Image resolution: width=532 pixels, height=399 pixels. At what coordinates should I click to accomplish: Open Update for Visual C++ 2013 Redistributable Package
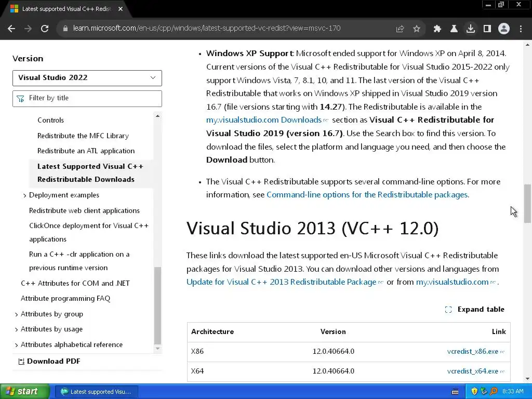point(285,282)
